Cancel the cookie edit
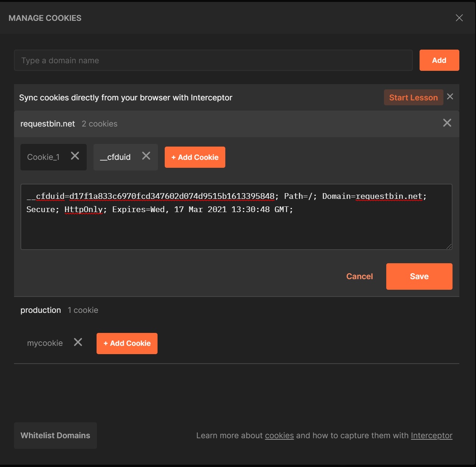476x467 pixels. tap(359, 276)
